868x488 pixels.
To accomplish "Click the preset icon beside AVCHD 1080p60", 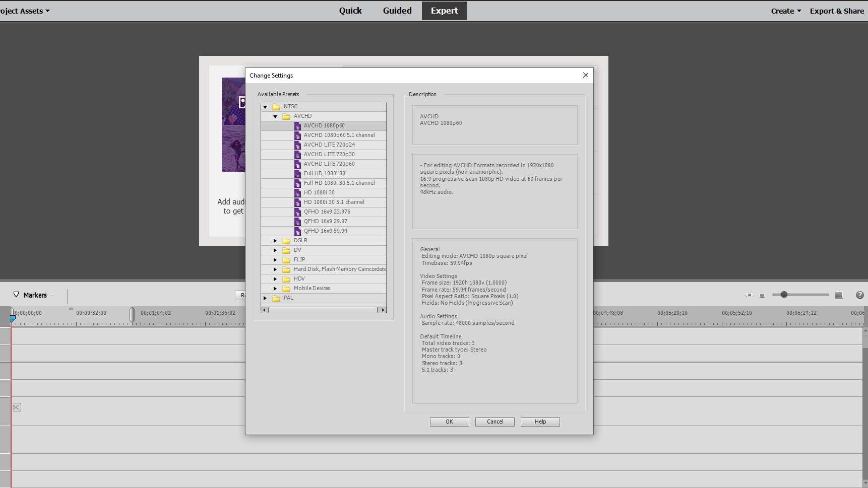I will click(297, 126).
